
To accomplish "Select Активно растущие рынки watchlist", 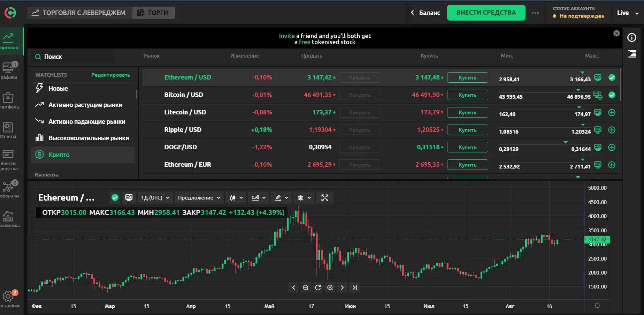I will 83,105.
